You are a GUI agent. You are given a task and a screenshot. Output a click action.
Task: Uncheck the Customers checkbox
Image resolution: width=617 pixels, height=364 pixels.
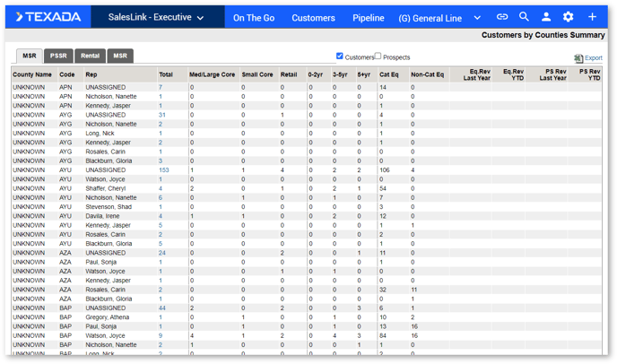(339, 56)
